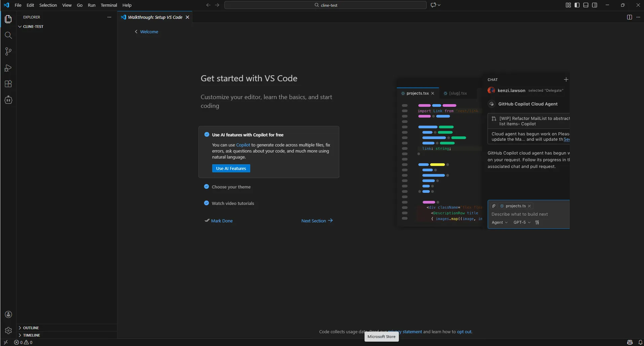
Task: Toggle the Primary Side Bar visibility
Action: point(577,5)
